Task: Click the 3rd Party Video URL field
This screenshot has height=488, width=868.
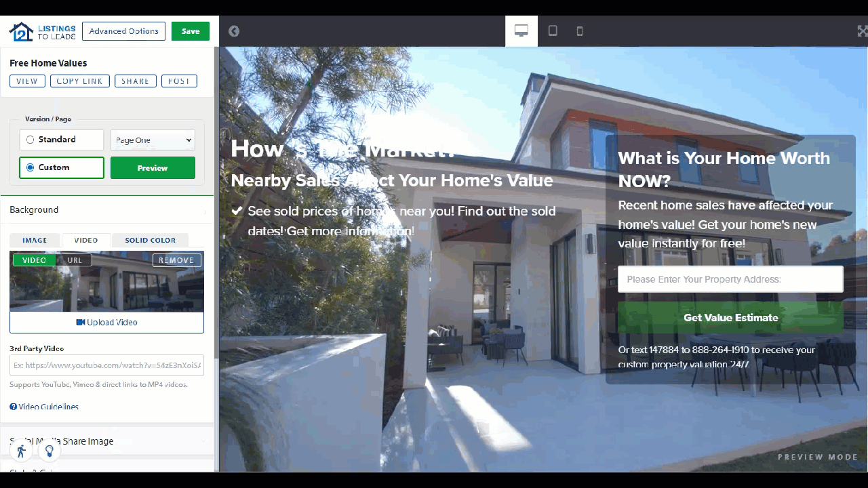Action: click(106, 365)
